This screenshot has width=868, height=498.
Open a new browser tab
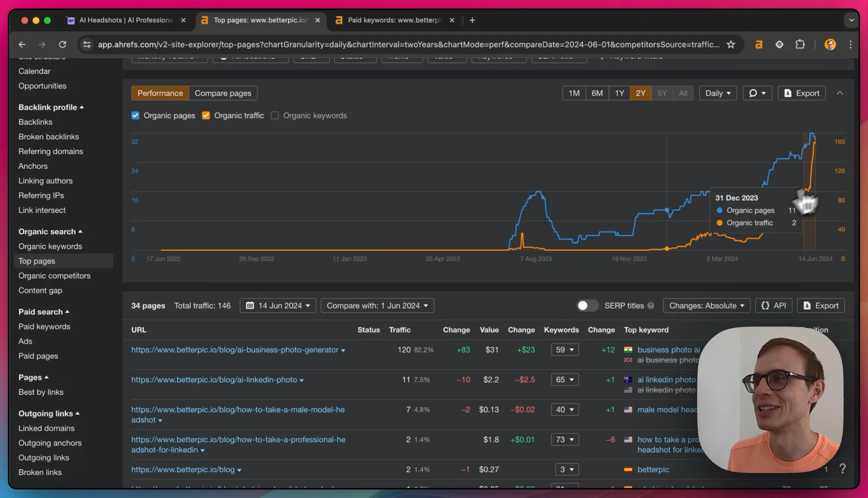(472, 20)
